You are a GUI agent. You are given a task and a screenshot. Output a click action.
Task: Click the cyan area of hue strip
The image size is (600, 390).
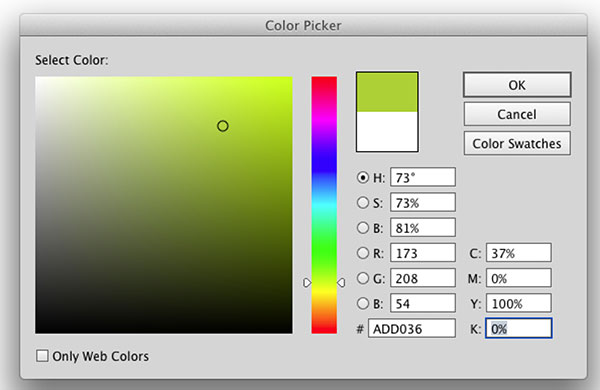(324, 205)
